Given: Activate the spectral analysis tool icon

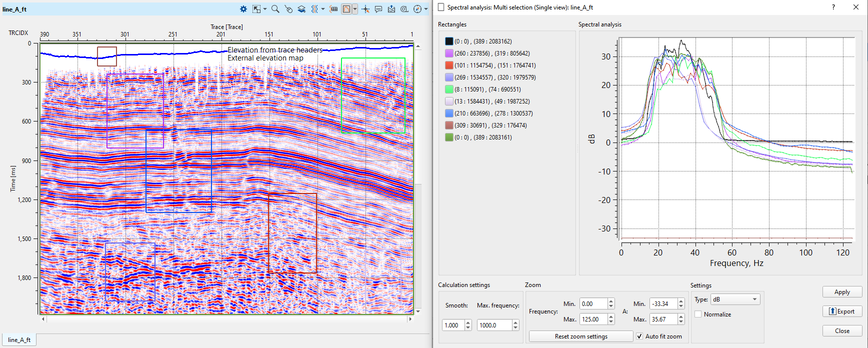Looking at the screenshot, I should coord(346,9).
